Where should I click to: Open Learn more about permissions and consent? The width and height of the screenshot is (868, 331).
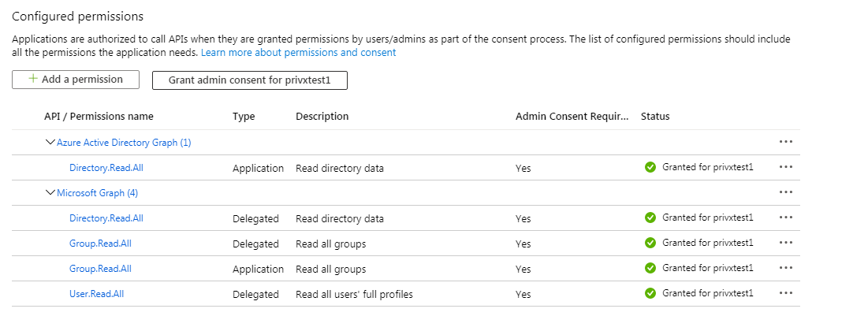298,53
